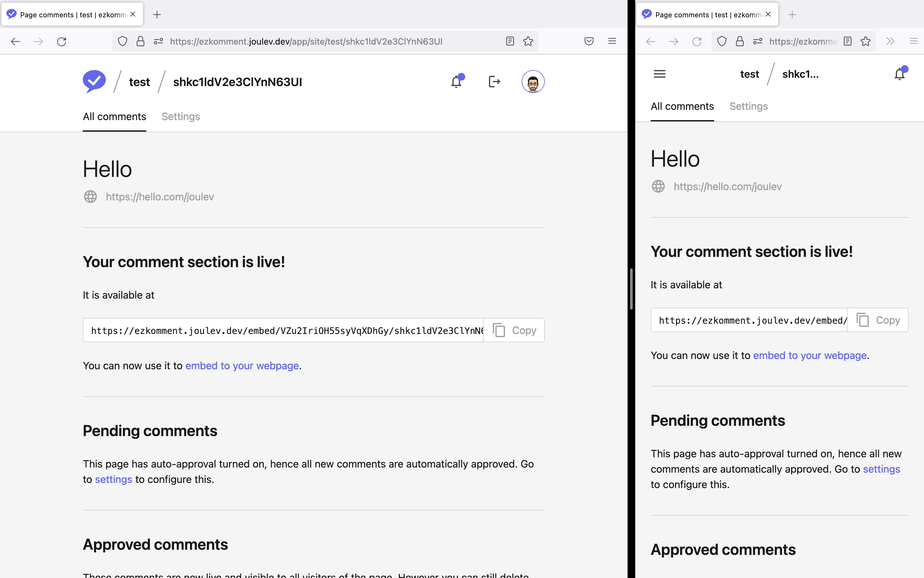
Task: Reload the page in left browser window
Action: (62, 41)
